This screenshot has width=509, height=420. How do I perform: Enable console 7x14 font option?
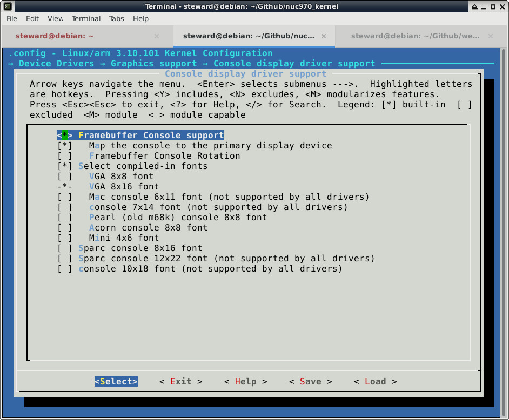click(x=202, y=207)
